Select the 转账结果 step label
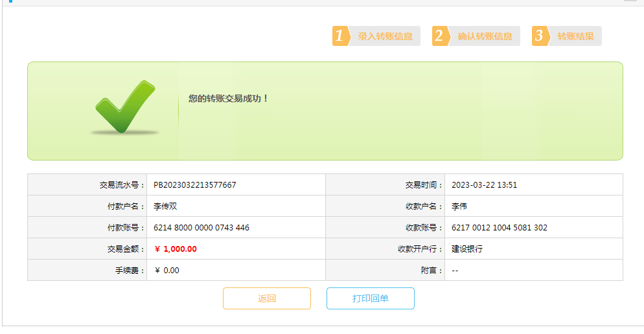The width and height of the screenshot is (644, 334). [x=575, y=36]
